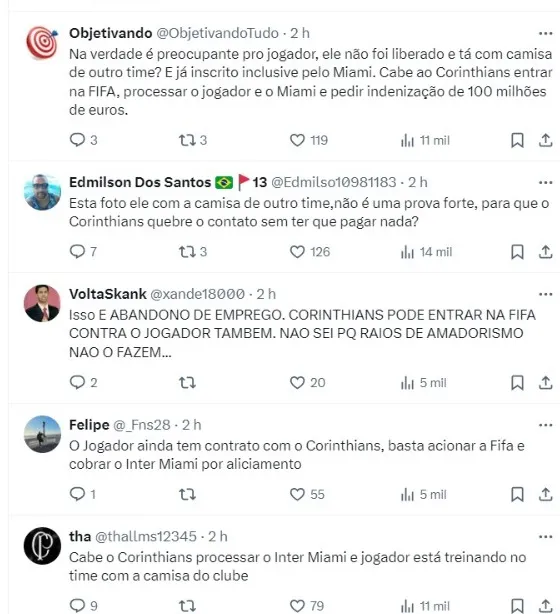Share Felipe's tweet via the upload icon
Screen dimensions: 560x614
point(545,494)
